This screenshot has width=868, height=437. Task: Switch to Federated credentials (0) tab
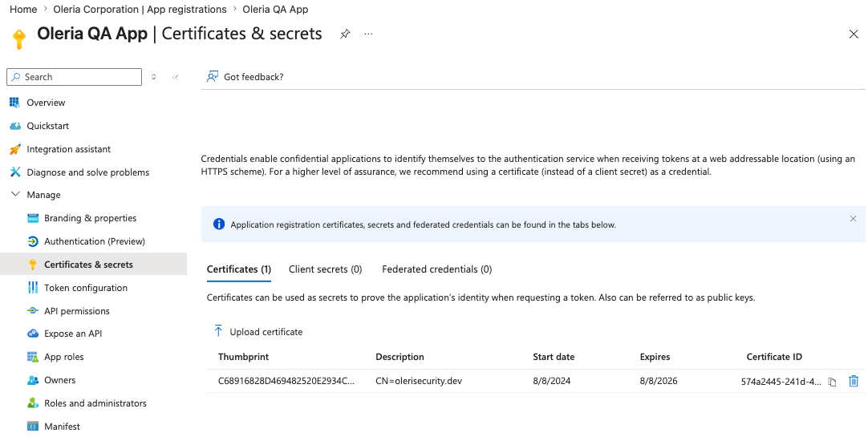click(436, 269)
